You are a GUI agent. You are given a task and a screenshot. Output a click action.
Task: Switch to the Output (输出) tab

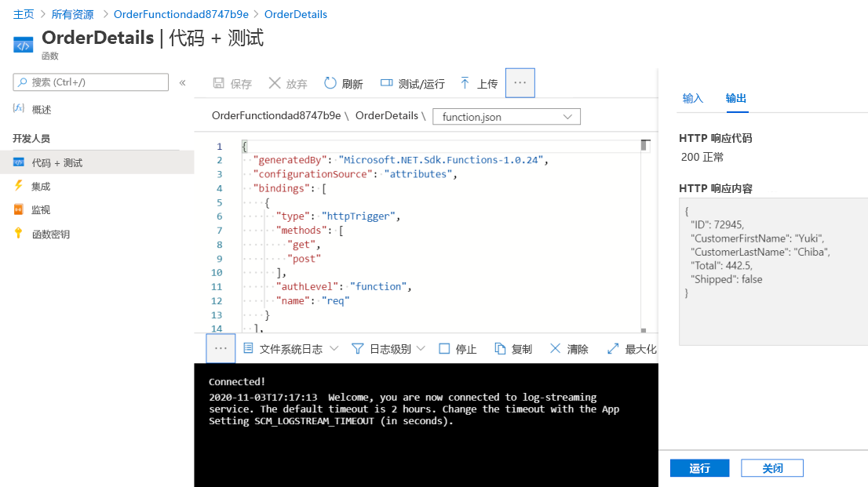[x=736, y=99]
